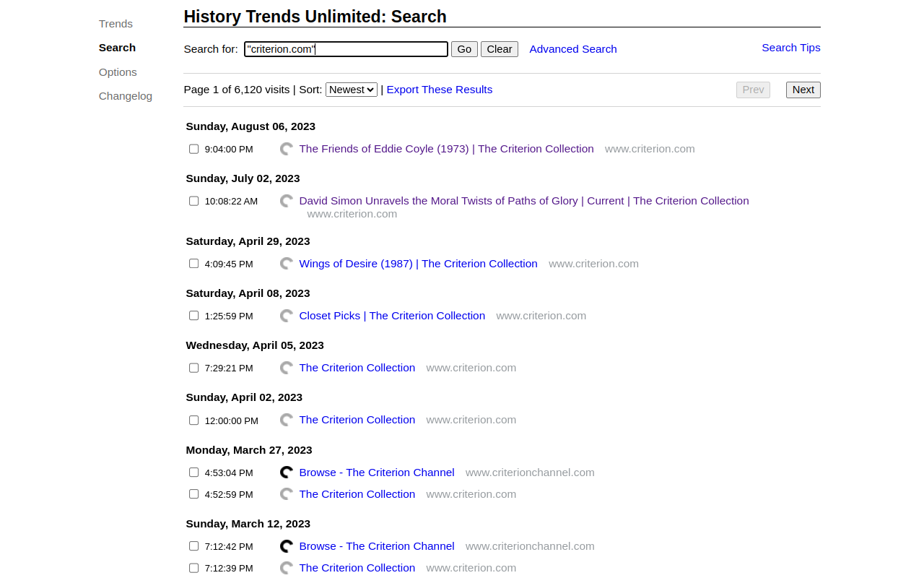Open the Trends page in sidebar
Image resolution: width=924 pixels, height=578 pixels.
(115, 24)
